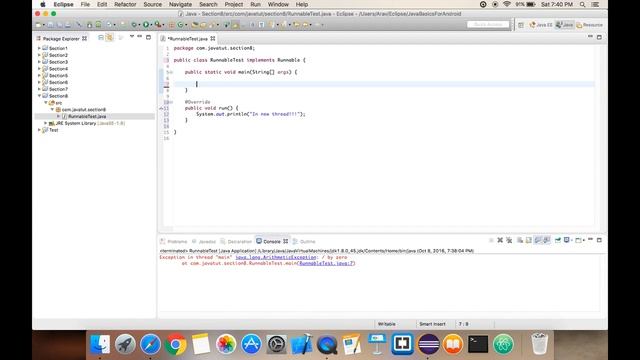640x360 pixels.
Task: Click the New Java Package icon in the toolbar
Action: click(171, 24)
